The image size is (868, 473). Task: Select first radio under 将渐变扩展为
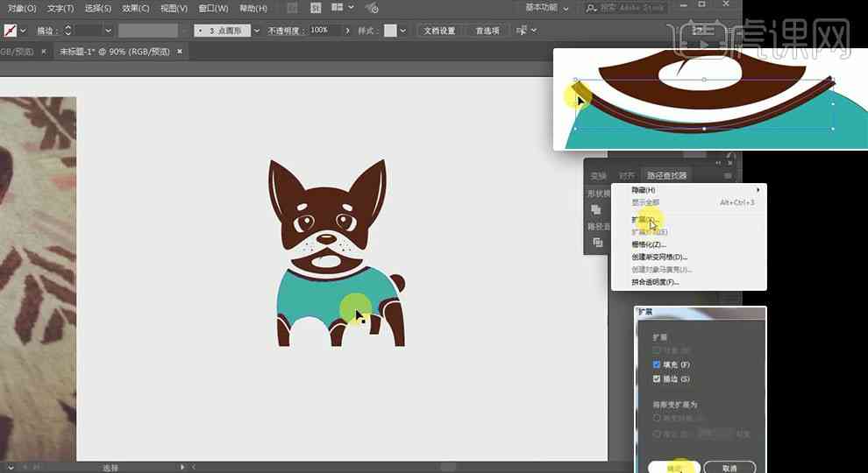tap(657, 418)
